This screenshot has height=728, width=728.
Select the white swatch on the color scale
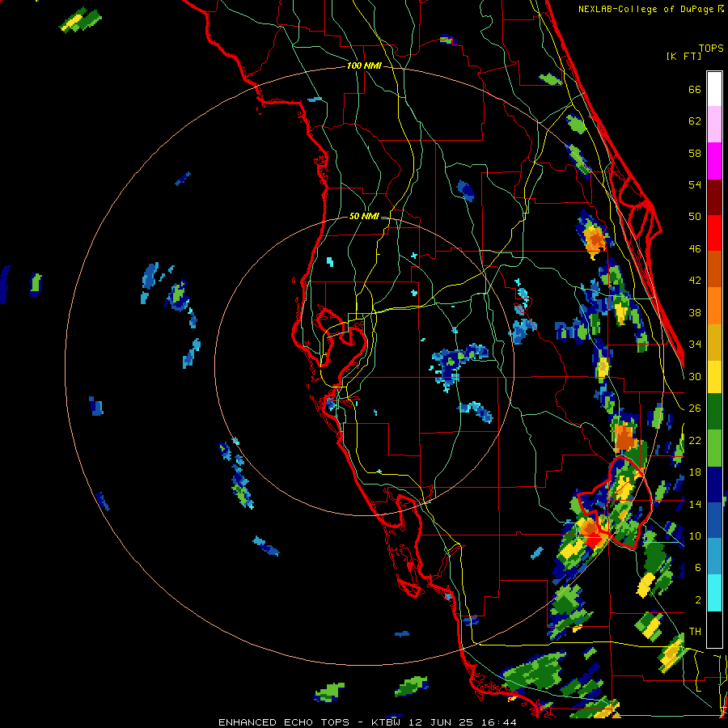coord(714,89)
